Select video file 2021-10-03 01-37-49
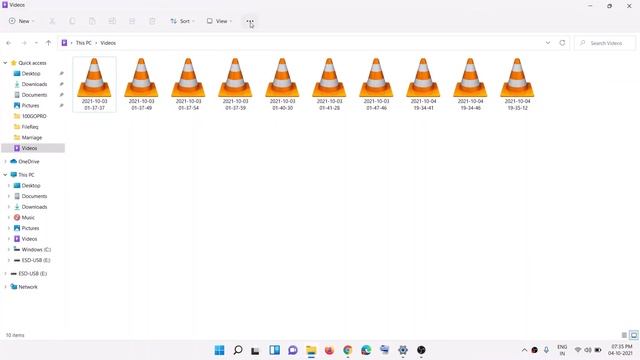Image resolution: width=640 pixels, height=360 pixels. (x=141, y=84)
